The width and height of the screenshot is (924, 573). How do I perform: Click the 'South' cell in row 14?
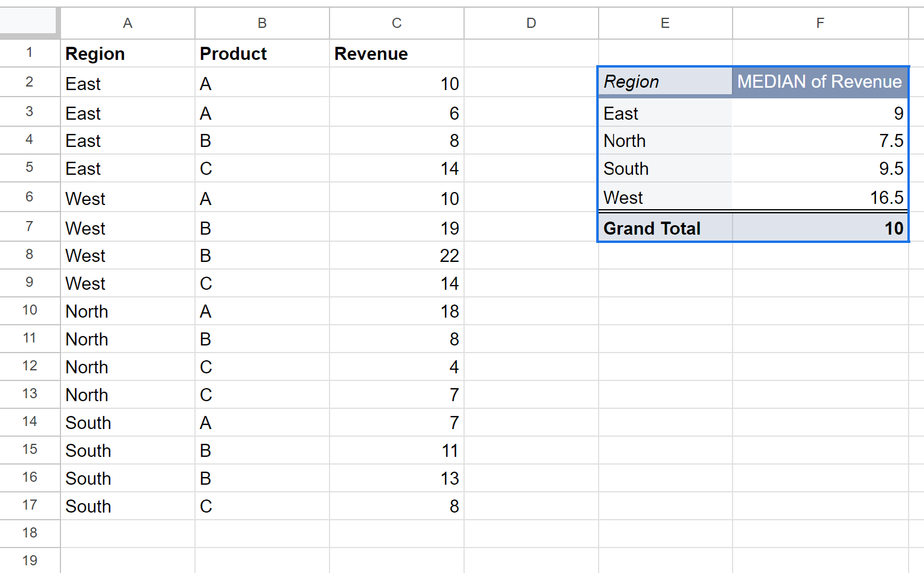pos(127,422)
